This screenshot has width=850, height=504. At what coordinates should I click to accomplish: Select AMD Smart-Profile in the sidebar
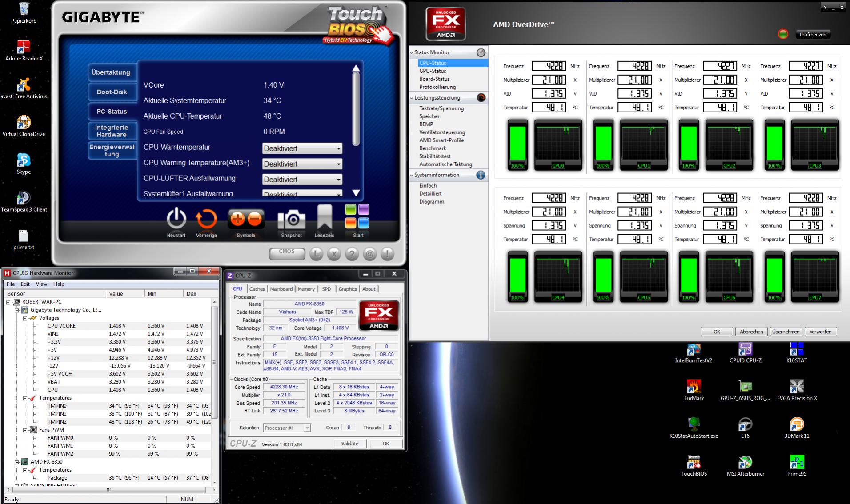(441, 140)
